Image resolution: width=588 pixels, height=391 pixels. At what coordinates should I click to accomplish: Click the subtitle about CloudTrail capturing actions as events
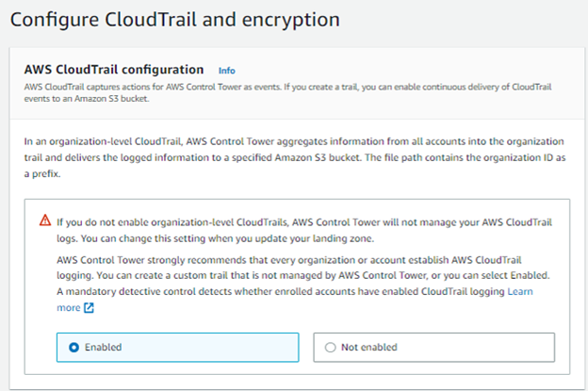tap(287, 92)
